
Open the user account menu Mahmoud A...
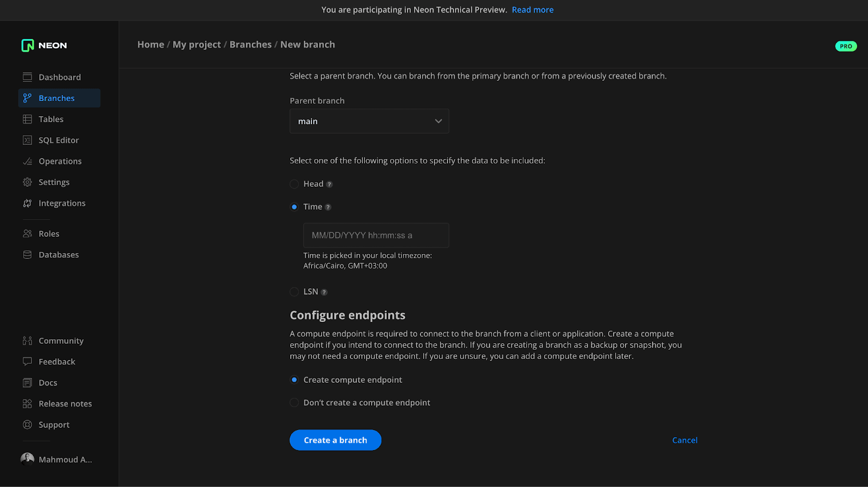56,459
